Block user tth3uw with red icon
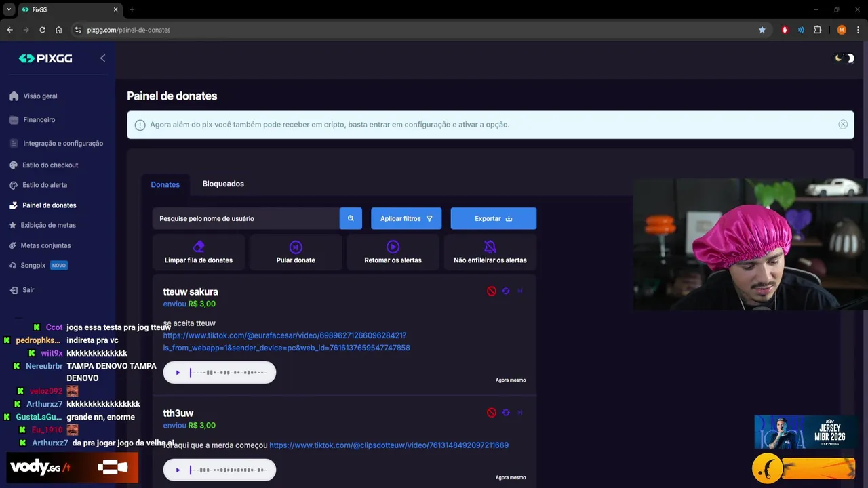The image size is (868, 488). click(492, 412)
